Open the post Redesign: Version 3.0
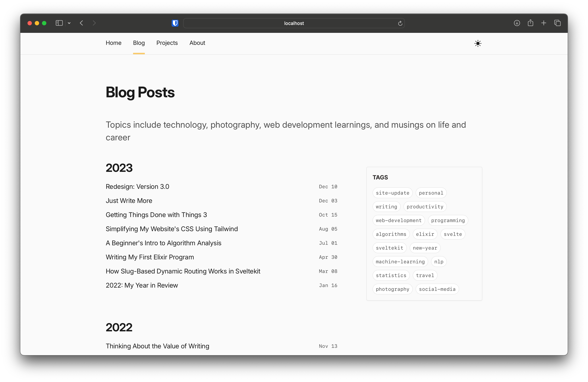 137,186
